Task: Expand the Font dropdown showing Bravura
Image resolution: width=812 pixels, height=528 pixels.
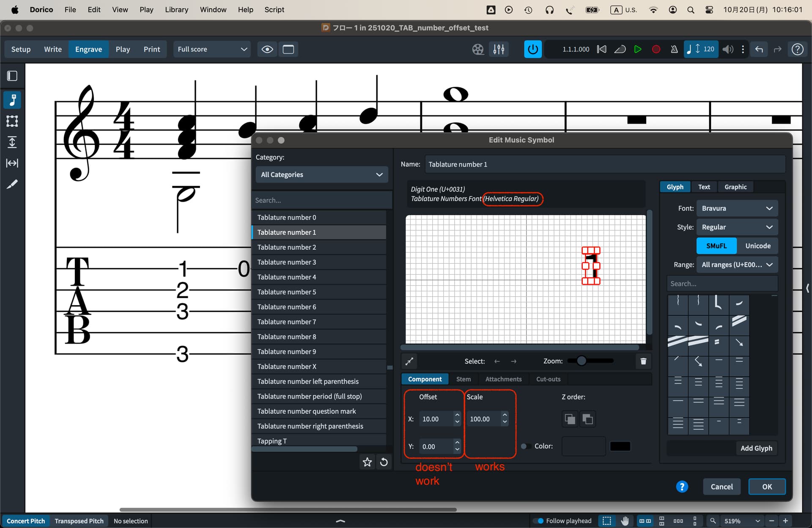Action: [736, 208]
